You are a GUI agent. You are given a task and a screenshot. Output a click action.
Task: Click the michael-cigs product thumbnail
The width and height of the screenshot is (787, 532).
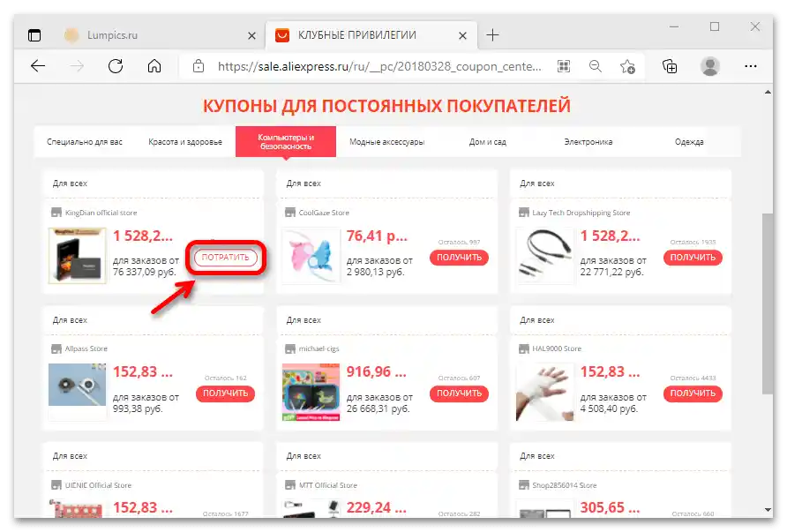click(x=311, y=392)
